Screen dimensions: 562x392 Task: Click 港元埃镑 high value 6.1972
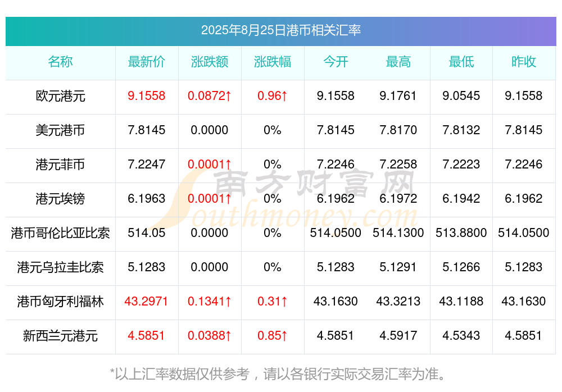click(x=398, y=198)
